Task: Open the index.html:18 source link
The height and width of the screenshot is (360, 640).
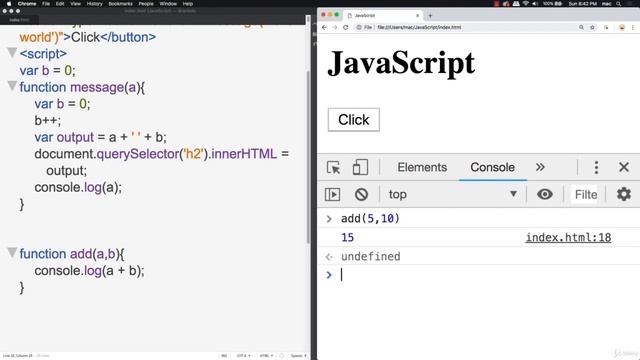Action: tap(568, 238)
